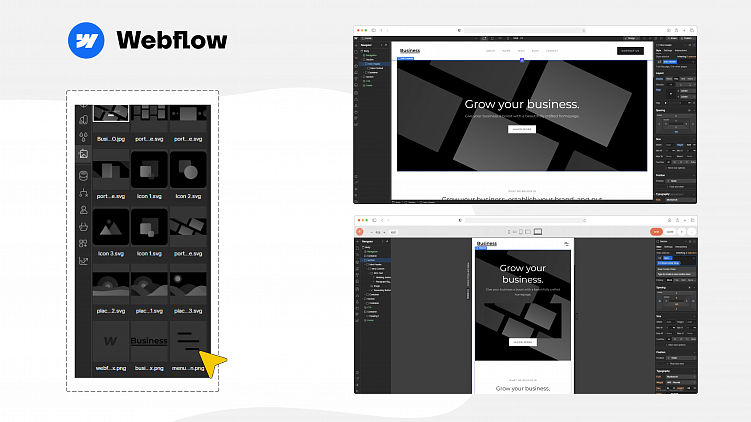Click share icon in top browser window
The width and height of the screenshot is (751, 422).
click(x=676, y=30)
